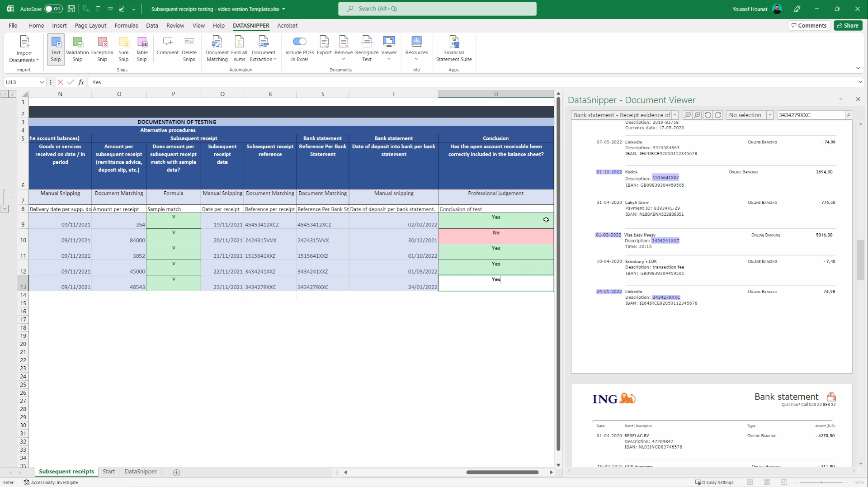Toggle Include PDFs in Excel

tap(299, 47)
